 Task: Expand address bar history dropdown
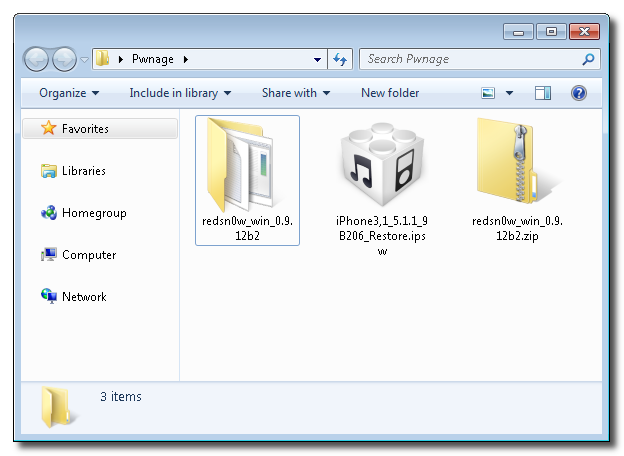coord(318,59)
